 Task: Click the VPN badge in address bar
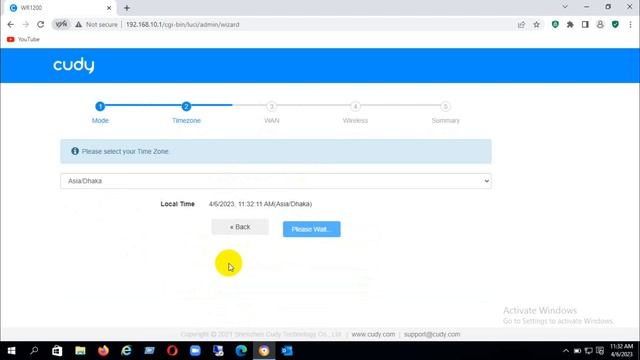click(x=61, y=24)
